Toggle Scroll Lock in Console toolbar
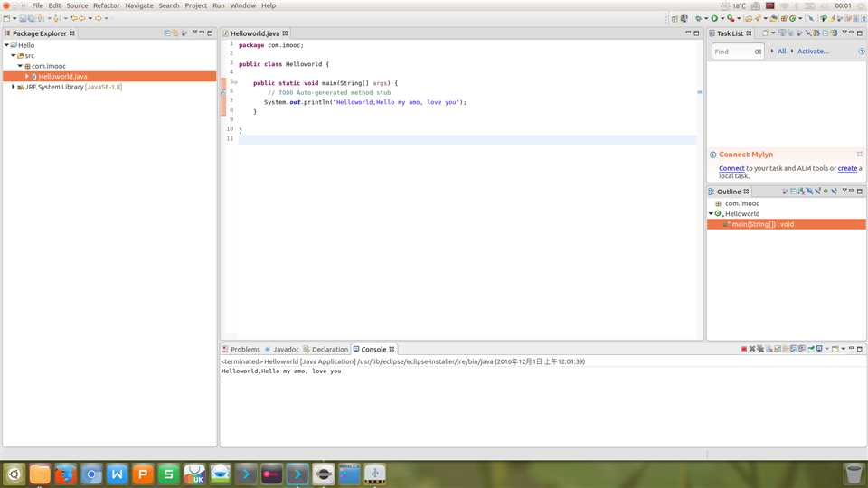Viewport: 868px width, 488px height. [x=778, y=349]
